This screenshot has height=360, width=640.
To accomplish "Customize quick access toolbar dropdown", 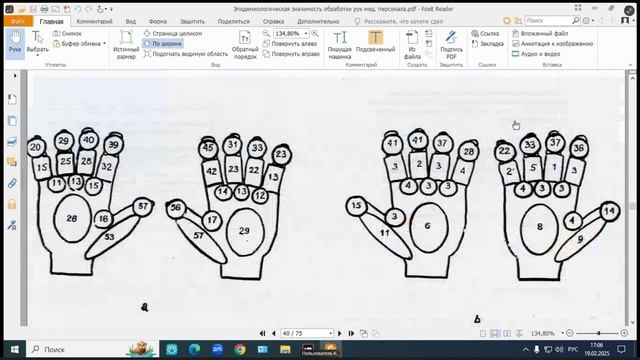I will tap(111, 9).
